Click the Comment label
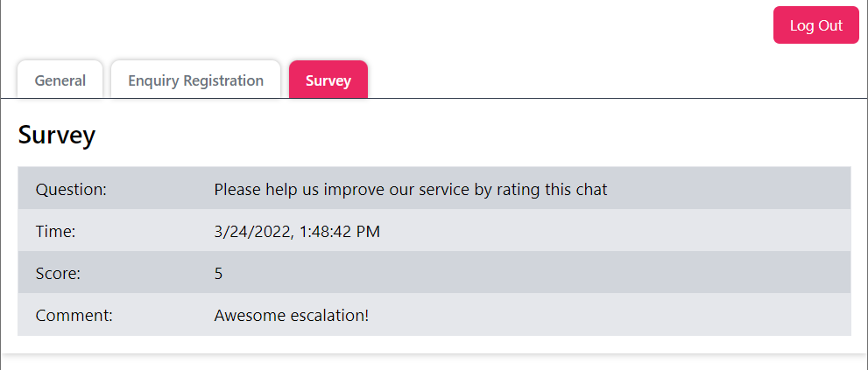868x370 pixels. (74, 315)
